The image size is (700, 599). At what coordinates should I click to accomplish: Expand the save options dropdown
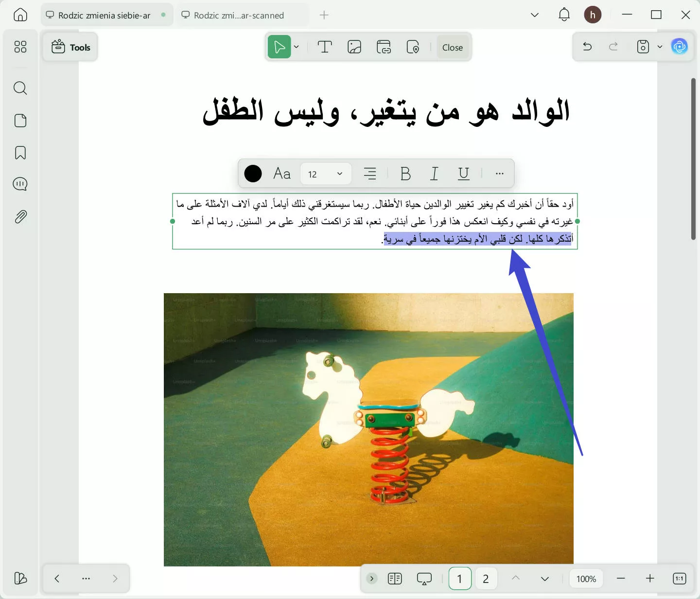(x=660, y=47)
